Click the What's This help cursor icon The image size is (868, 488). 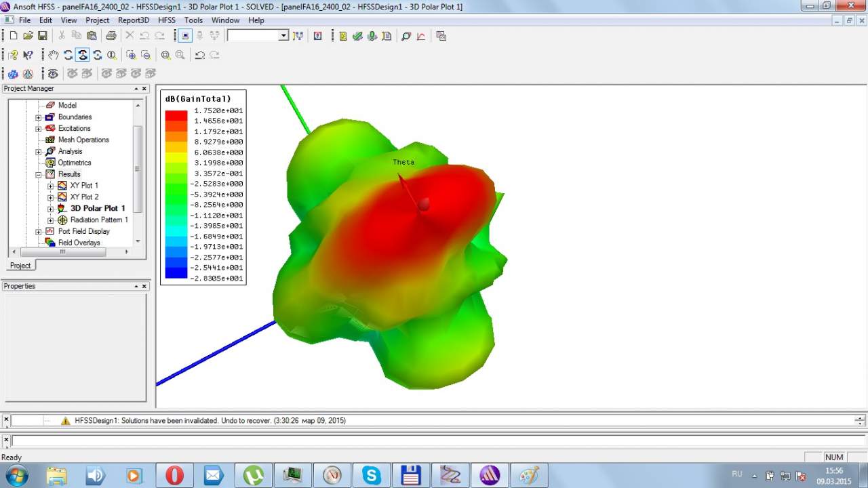[x=28, y=55]
